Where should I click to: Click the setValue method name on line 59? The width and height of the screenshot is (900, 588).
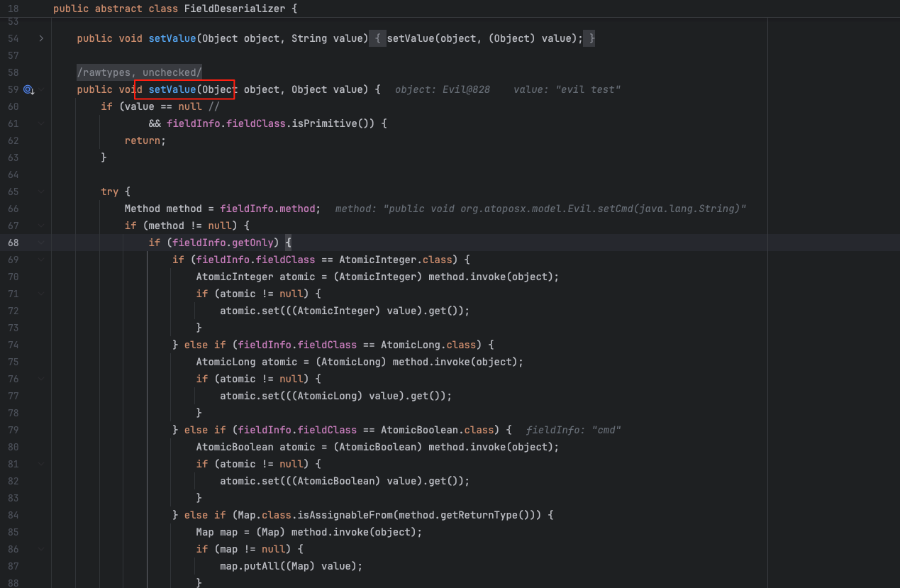click(x=172, y=89)
